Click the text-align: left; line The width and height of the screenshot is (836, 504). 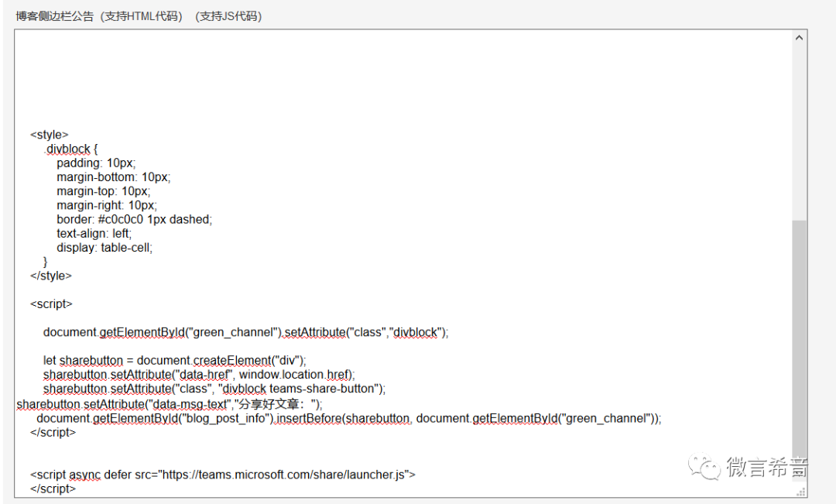[94, 234]
